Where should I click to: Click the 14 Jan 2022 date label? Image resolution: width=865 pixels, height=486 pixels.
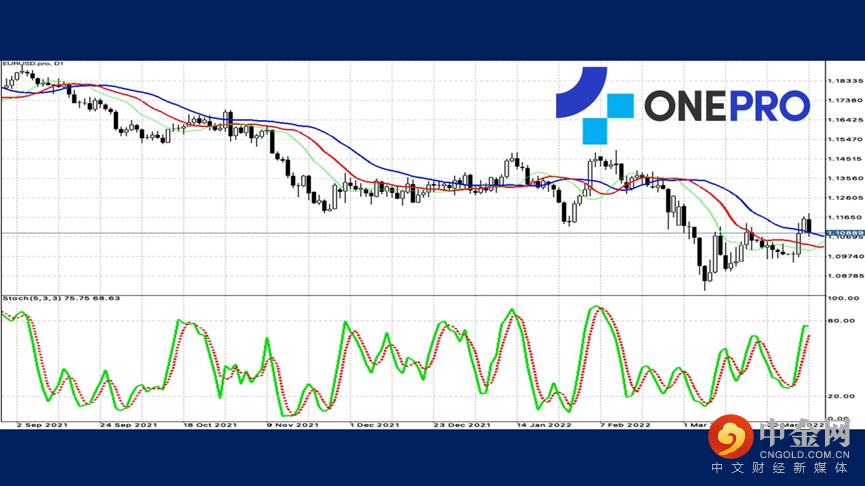coord(544,425)
